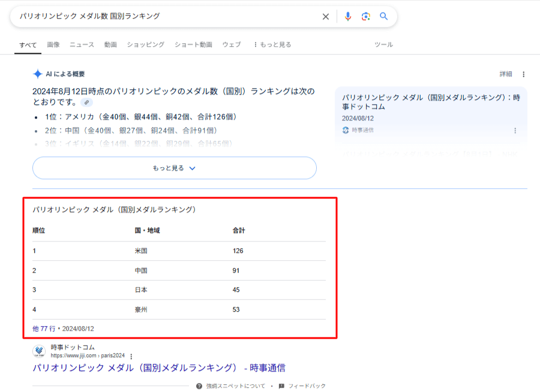Click total value 53 in the table
Screen dimensions: 540x392
(236, 309)
